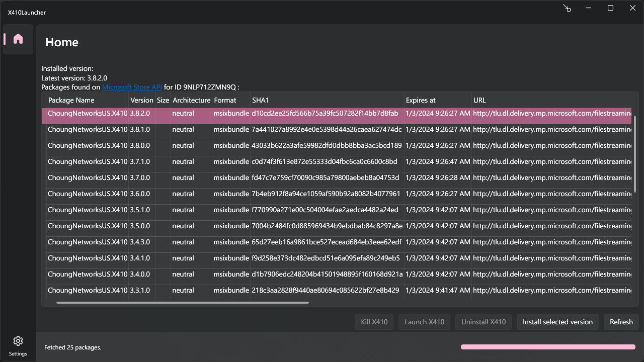Image resolution: width=644 pixels, height=362 pixels.
Task: Select the version 3.5.0.0 row
Action: pyautogui.click(x=337, y=228)
